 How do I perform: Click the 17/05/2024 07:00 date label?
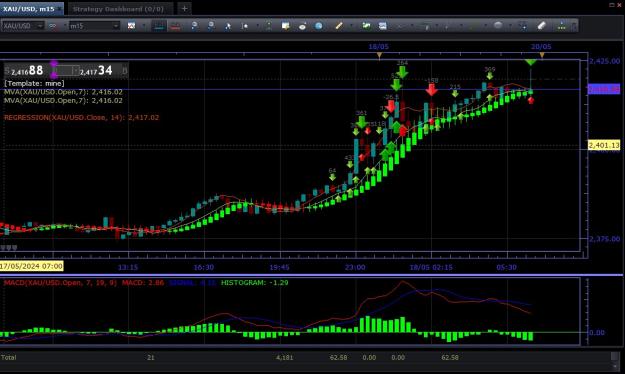coord(31,266)
